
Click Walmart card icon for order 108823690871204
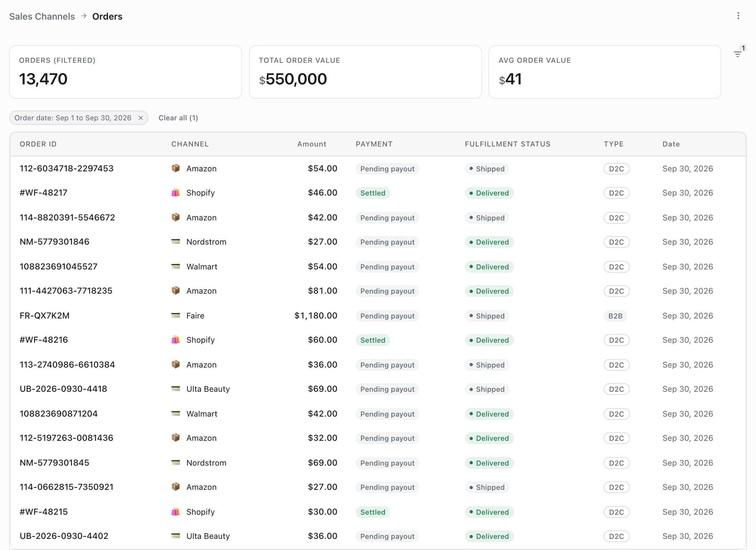pos(176,413)
